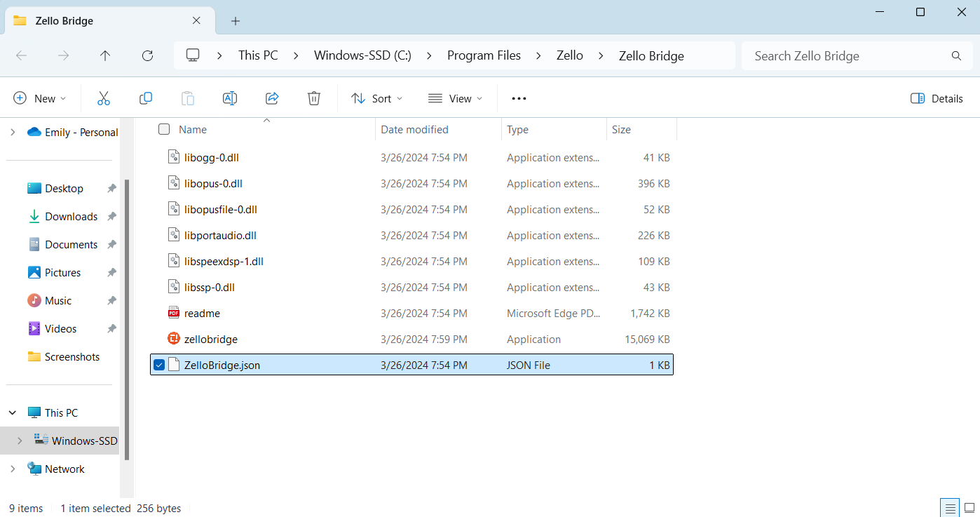Open the New dropdown menu
The image size is (980, 517).
tap(40, 98)
